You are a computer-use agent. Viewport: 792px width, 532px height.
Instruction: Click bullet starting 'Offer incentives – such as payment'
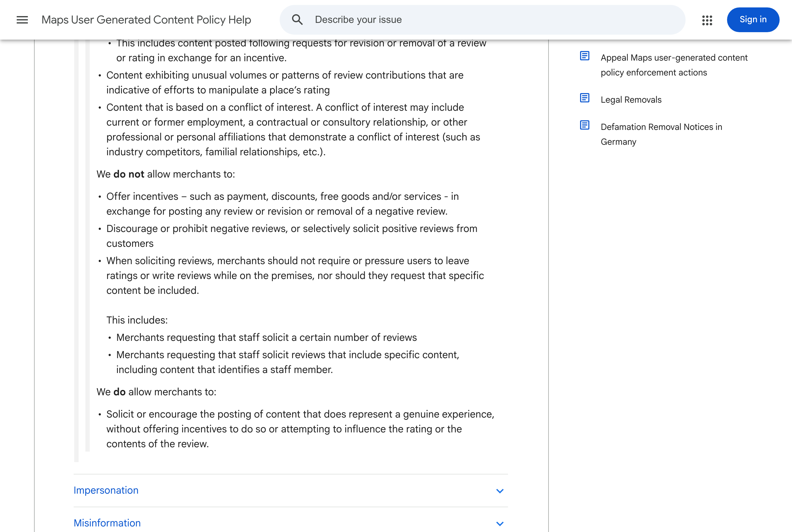pos(282,204)
